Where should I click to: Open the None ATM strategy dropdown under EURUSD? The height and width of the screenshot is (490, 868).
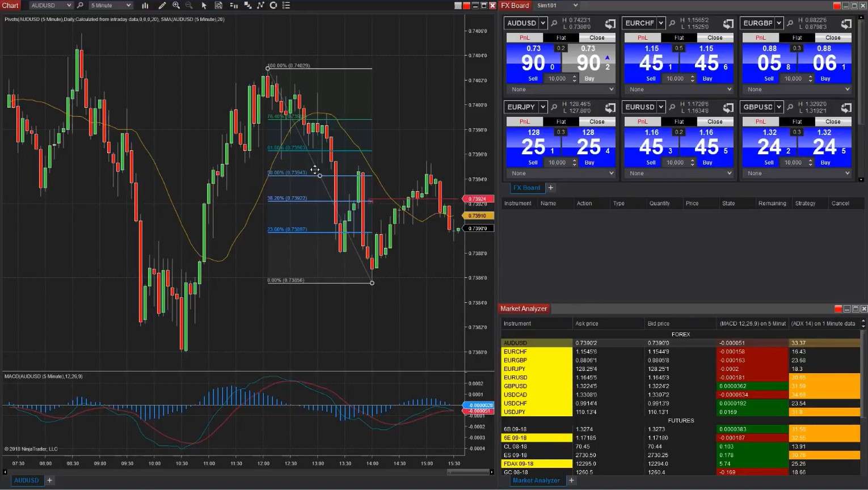[679, 174]
